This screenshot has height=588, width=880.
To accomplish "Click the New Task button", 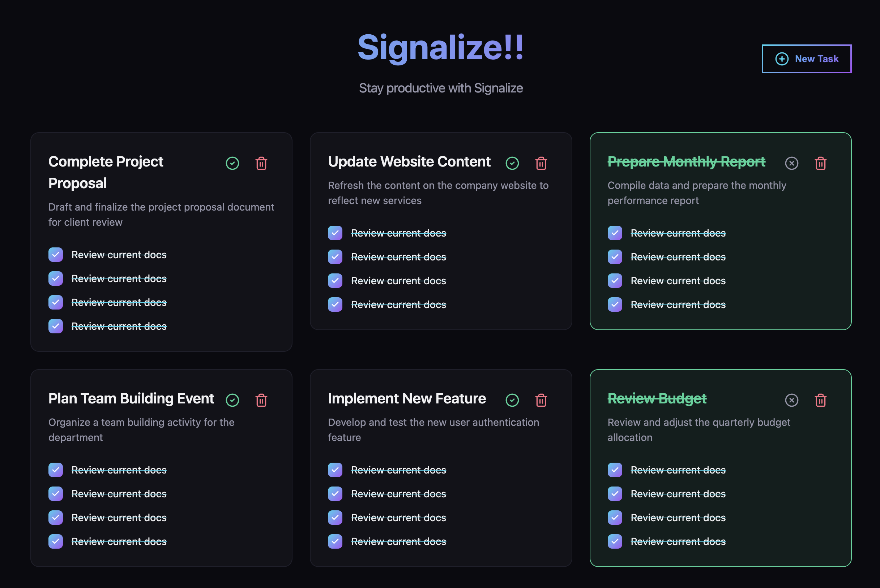I will (806, 59).
